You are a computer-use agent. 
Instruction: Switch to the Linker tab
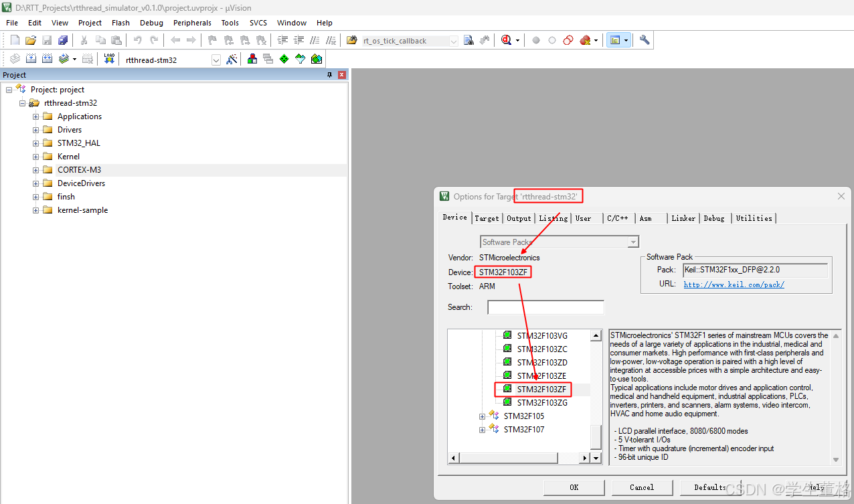[x=683, y=218]
